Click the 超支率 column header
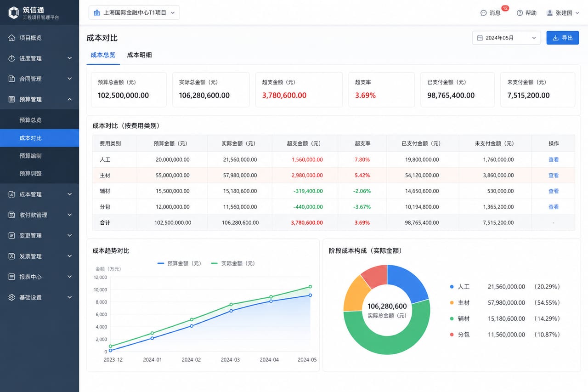 tap(362, 143)
